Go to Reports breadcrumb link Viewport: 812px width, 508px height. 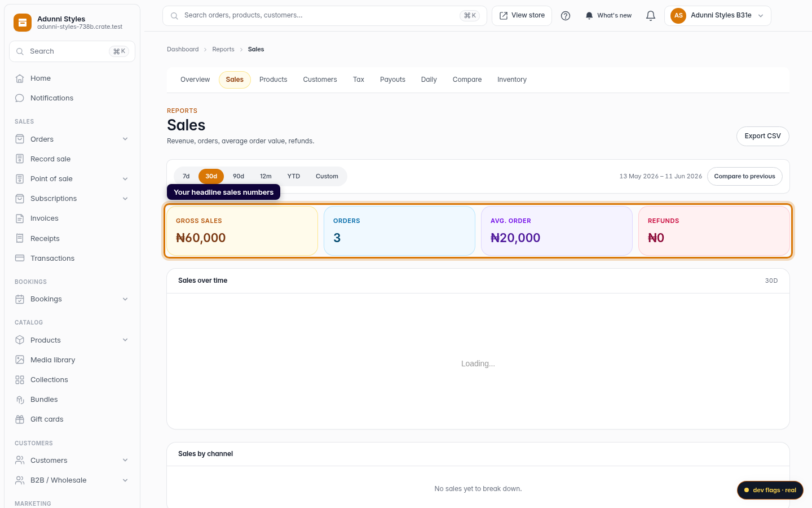pos(223,50)
